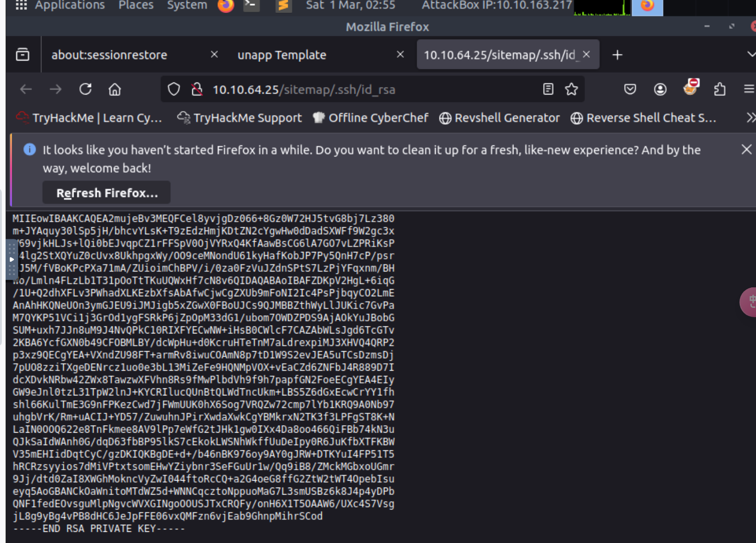Open Firefox View from the tab bar
This screenshot has width=756, height=543.
[22, 55]
